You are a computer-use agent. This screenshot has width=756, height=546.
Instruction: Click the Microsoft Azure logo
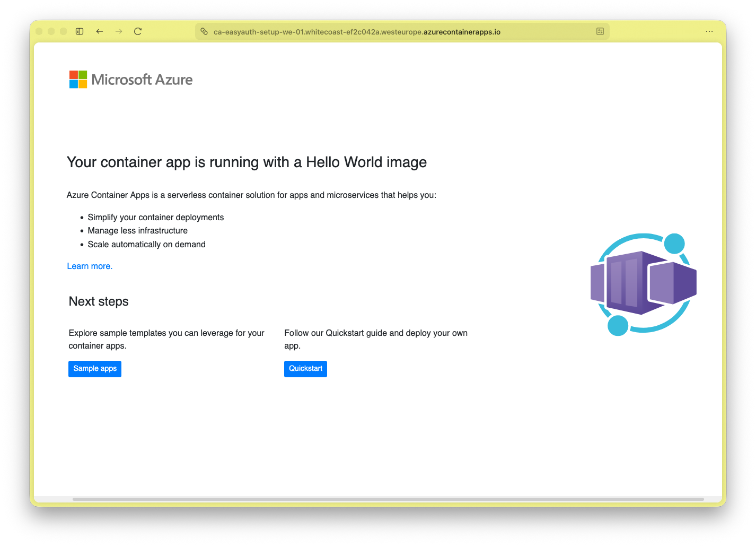[131, 80]
